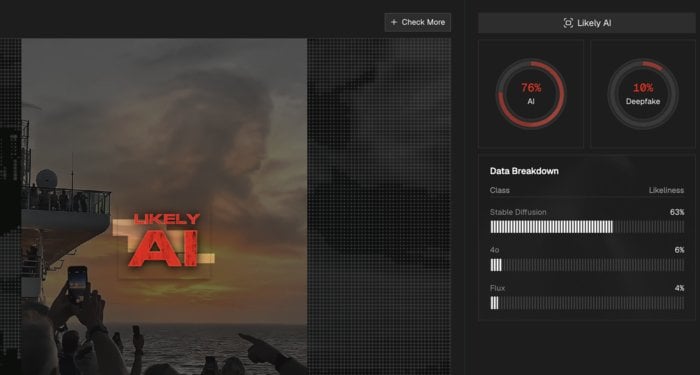700x375 pixels.
Task: Click the 63% value
Action: tap(677, 212)
